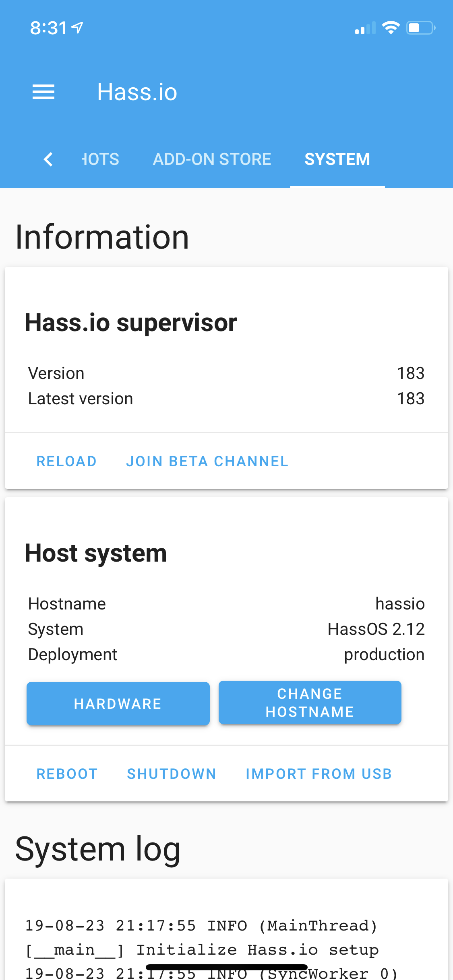453x980 pixels.
Task: Tap the iOS home indicator bar
Action: (227, 967)
